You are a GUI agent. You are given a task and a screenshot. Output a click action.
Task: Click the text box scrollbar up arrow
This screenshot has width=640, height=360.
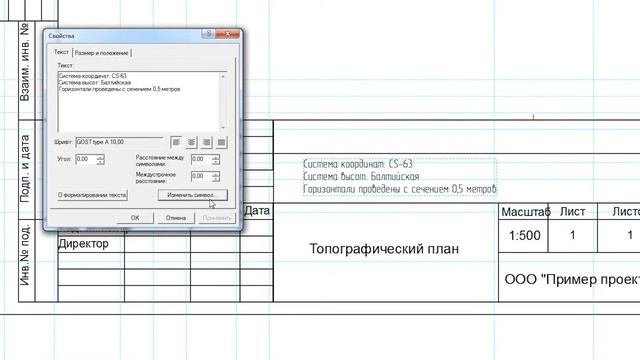coord(223,76)
